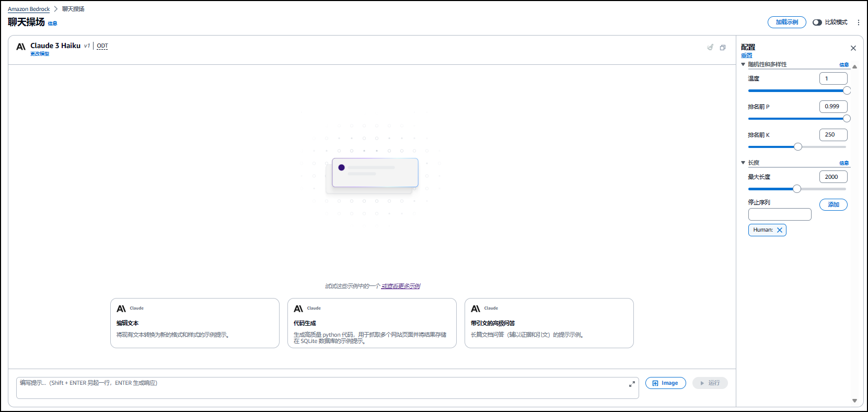Click the 运行 run button
Image resolution: width=868 pixels, height=412 pixels.
coord(710,383)
